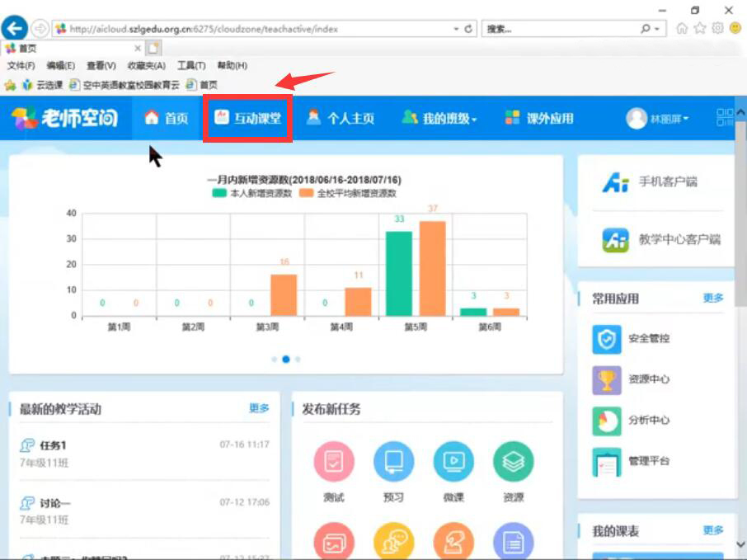Go to the 首页 navigation tab

[167, 118]
